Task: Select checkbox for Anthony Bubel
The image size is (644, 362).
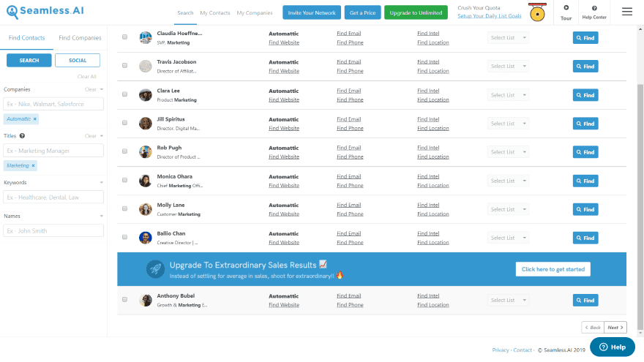Action: [124, 300]
